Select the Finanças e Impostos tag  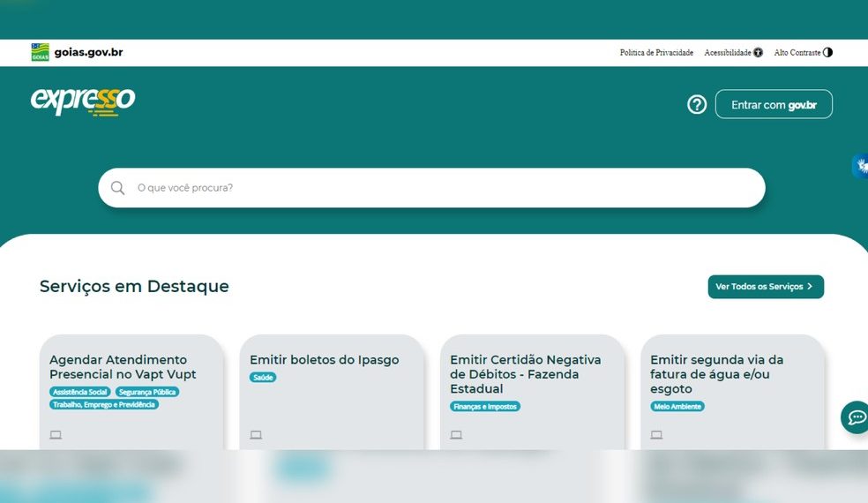(485, 406)
